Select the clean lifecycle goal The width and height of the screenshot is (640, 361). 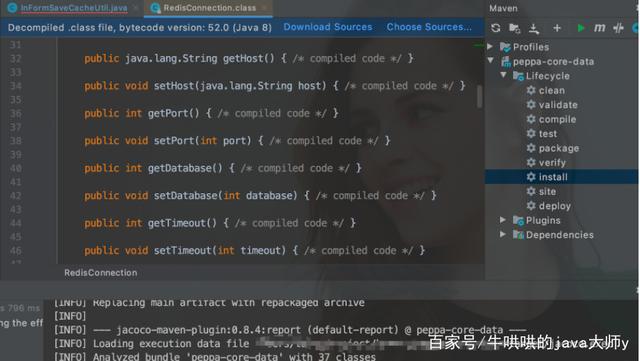tap(551, 90)
